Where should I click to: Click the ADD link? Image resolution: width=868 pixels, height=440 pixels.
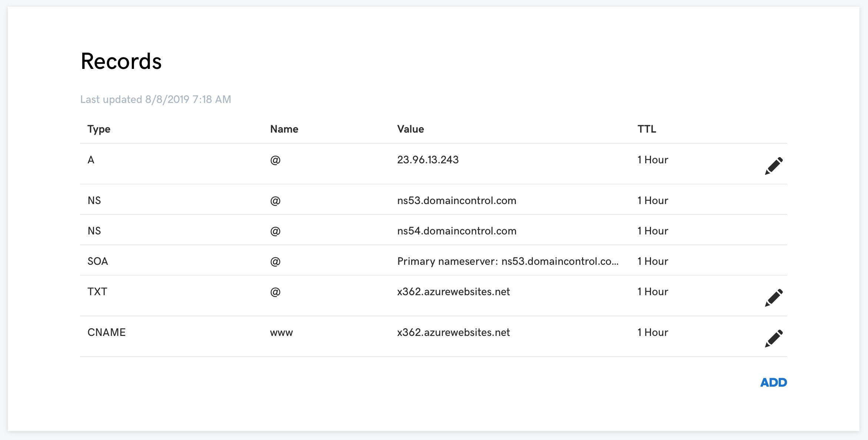[x=773, y=382]
